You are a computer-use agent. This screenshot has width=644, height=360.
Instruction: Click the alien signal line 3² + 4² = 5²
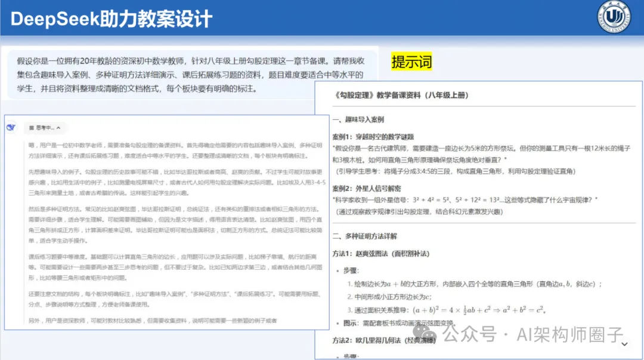(465, 200)
